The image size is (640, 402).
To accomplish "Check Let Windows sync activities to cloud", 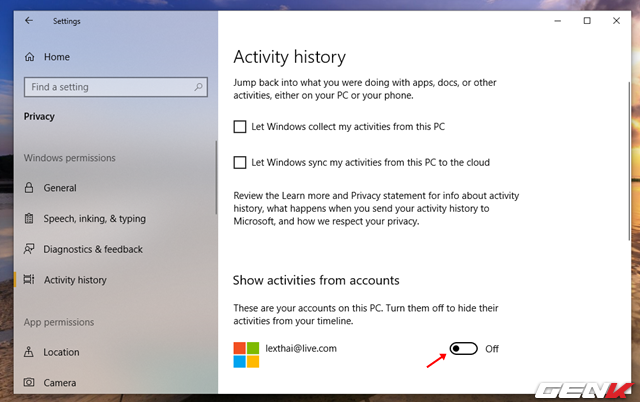I will click(x=239, y=162).
